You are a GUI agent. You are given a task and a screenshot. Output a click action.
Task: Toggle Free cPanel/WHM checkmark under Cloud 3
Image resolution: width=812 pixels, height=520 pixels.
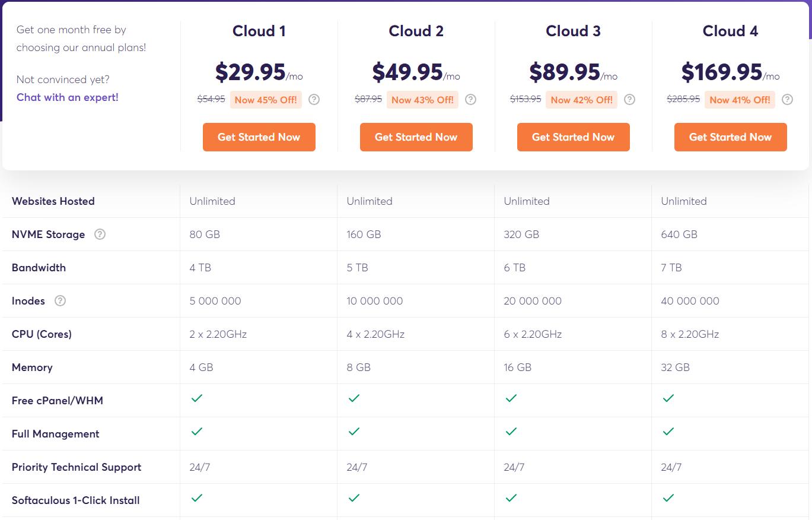511,399
